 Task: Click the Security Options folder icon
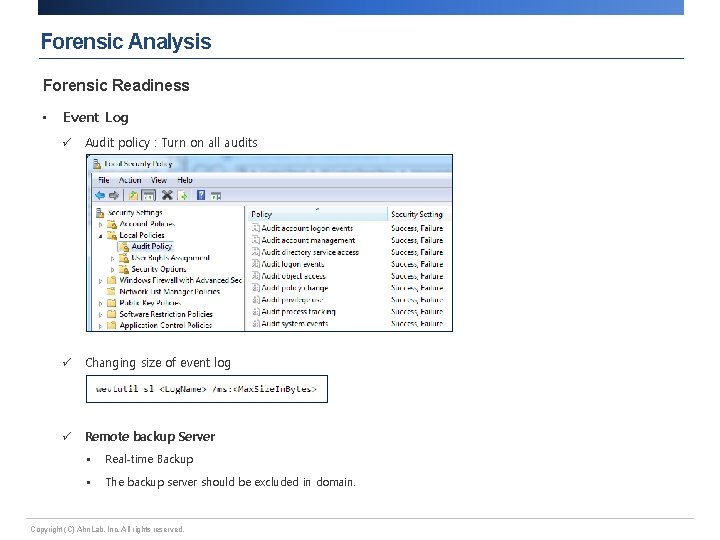coord(124,269)
